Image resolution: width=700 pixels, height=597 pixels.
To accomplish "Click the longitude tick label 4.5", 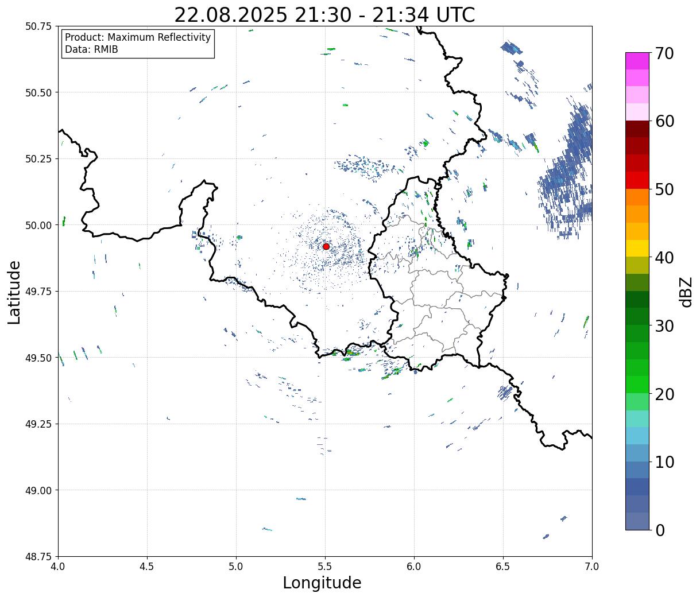I will (147, 566).
